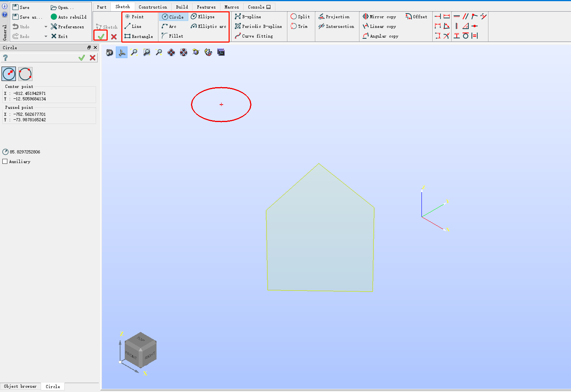
Task: Apply the horizontal constraint icon
Action: (x=457, y=16)
